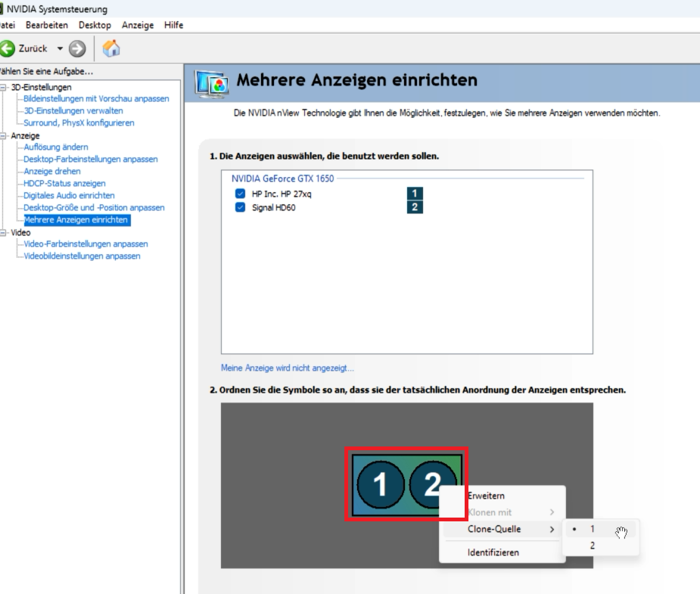This screenshot has width=700, height=594.
Task: Uncheck the Signal HD60 checkbox
Action: 240,207
